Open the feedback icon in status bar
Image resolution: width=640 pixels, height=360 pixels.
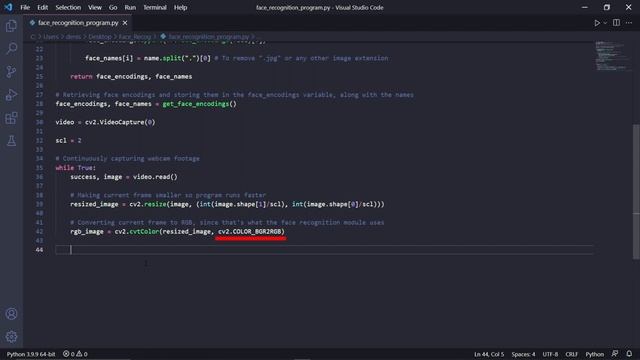615,354
